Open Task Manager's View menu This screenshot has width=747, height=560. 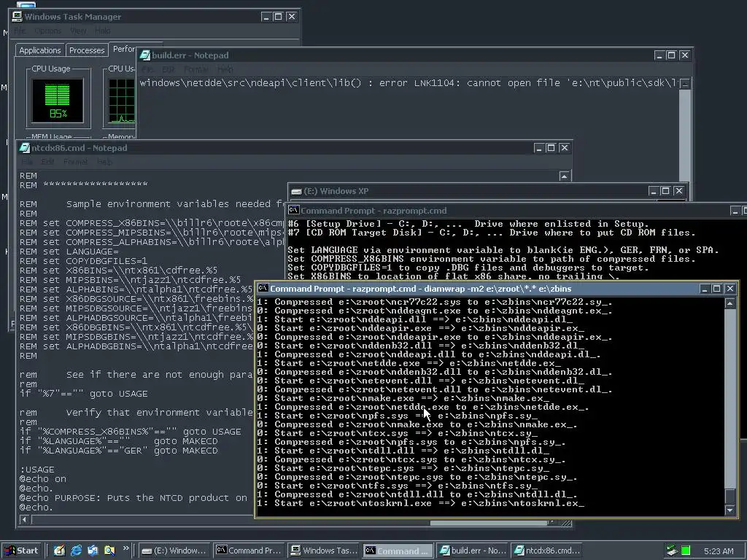[x=78, y=31]
